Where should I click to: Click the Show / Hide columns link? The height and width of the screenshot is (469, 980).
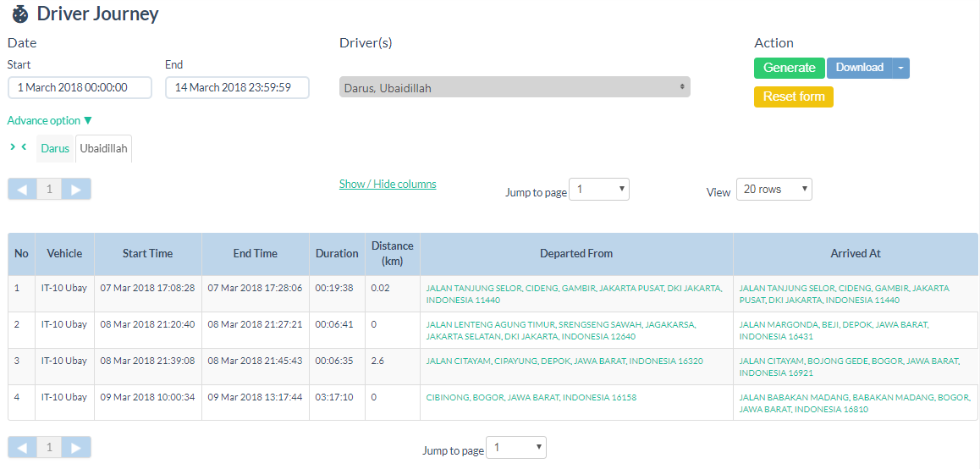pos(388,184)
